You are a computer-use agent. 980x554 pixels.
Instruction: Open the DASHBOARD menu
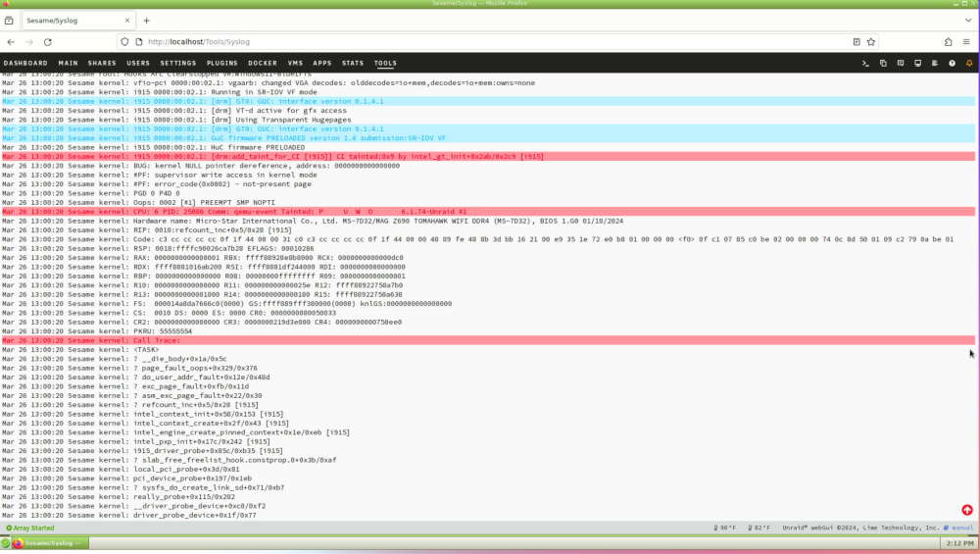click(x=25, y=63)
